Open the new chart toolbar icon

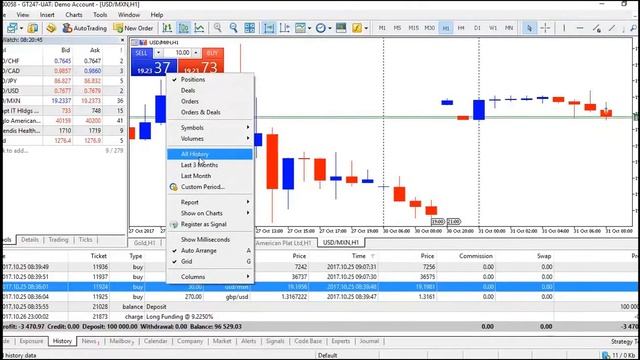point(12,28)
